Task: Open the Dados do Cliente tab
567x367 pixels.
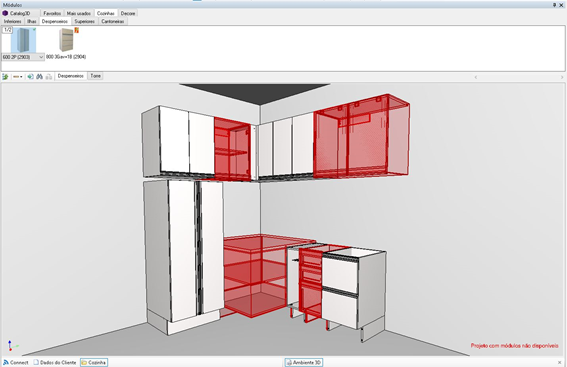Action: point(55,362)
